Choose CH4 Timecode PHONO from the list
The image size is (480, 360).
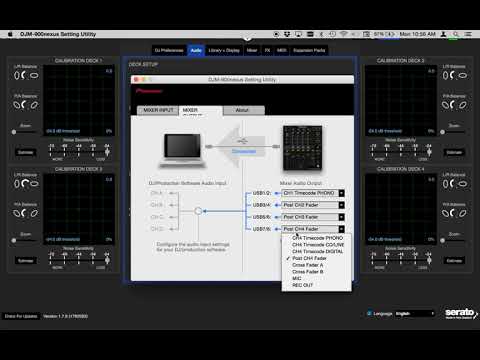click(x=317, y=238)
